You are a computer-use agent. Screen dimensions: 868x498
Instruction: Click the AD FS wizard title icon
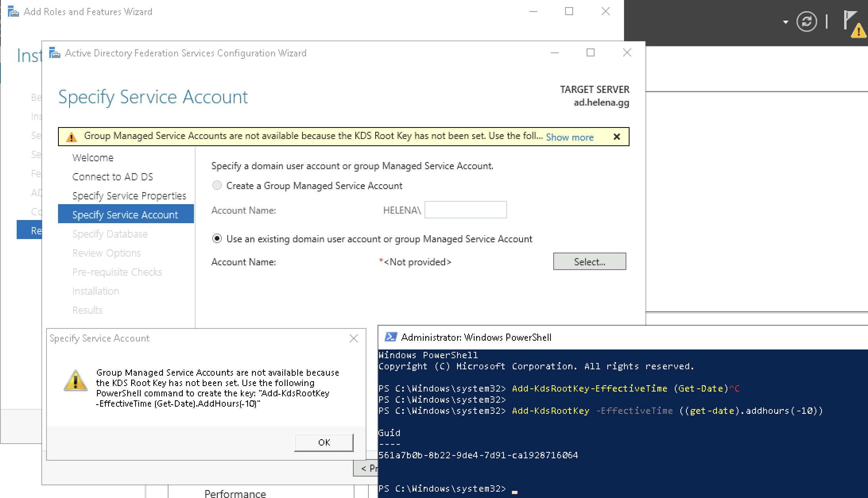54,53
